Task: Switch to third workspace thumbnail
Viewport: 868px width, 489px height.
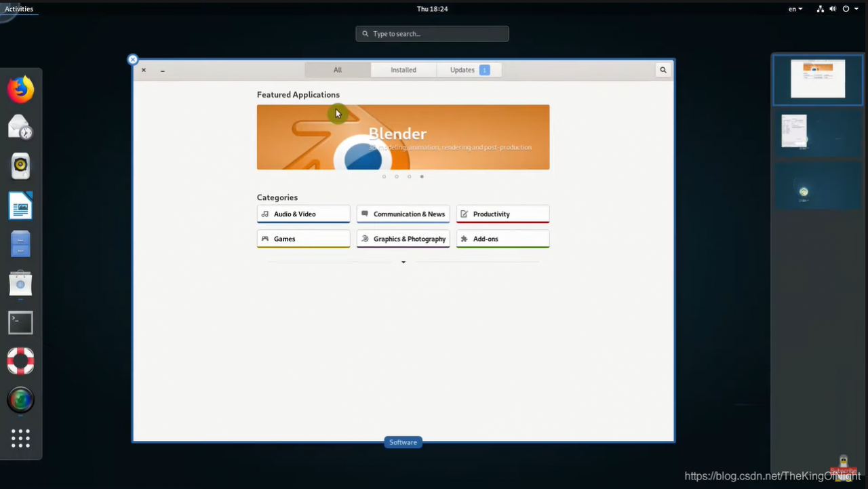Action: (818, 185)
